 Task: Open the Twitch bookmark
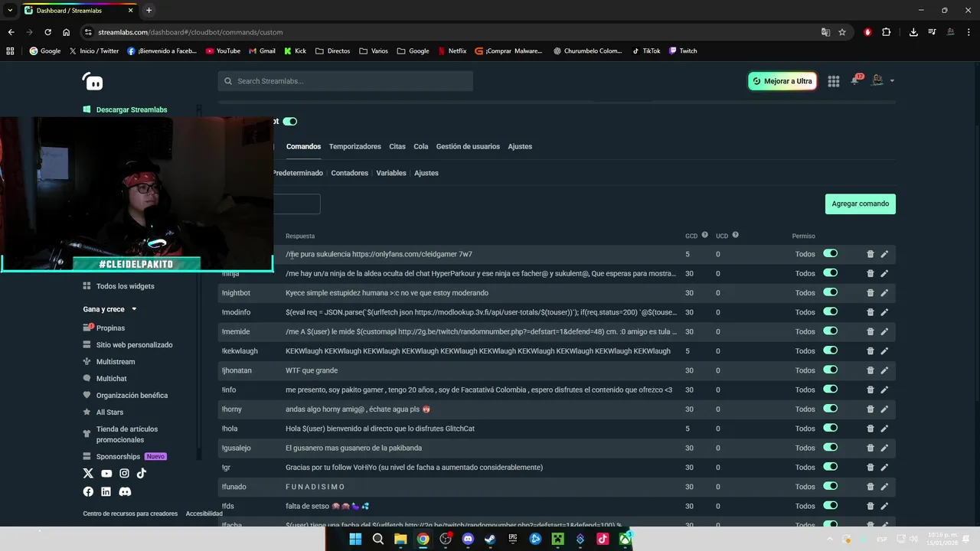pyautogui.click(x=683, y=51)
